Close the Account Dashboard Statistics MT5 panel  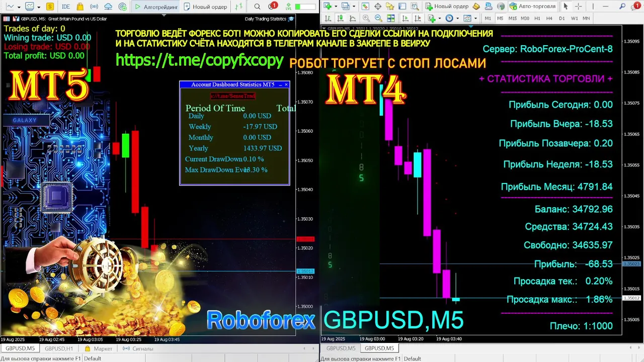(286, 84)
